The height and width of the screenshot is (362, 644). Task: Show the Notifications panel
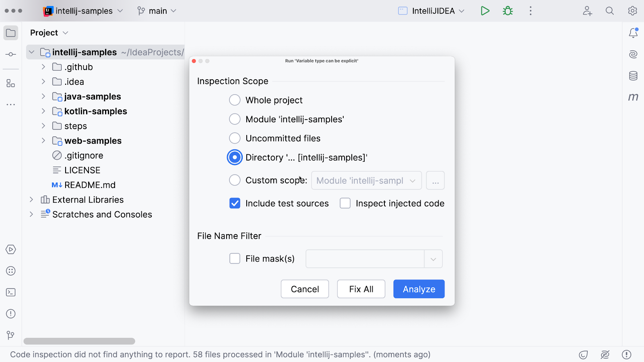[633, 33]
